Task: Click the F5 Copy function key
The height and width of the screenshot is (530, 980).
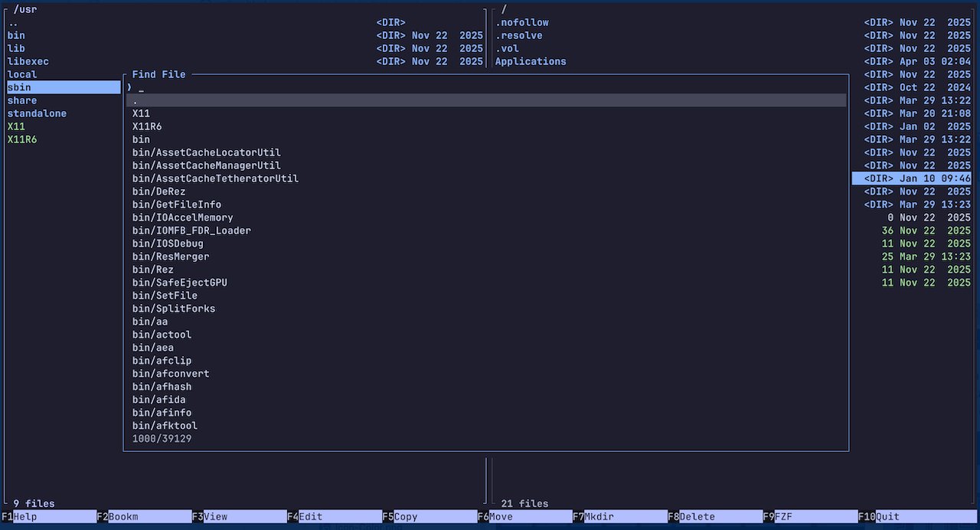Action: [x=430, y=516]
